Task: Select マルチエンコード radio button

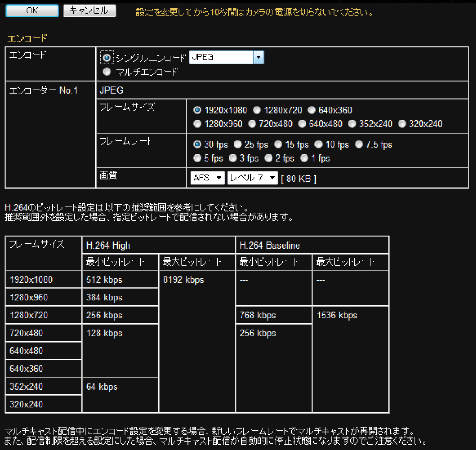Action: [x=107, y=72]
